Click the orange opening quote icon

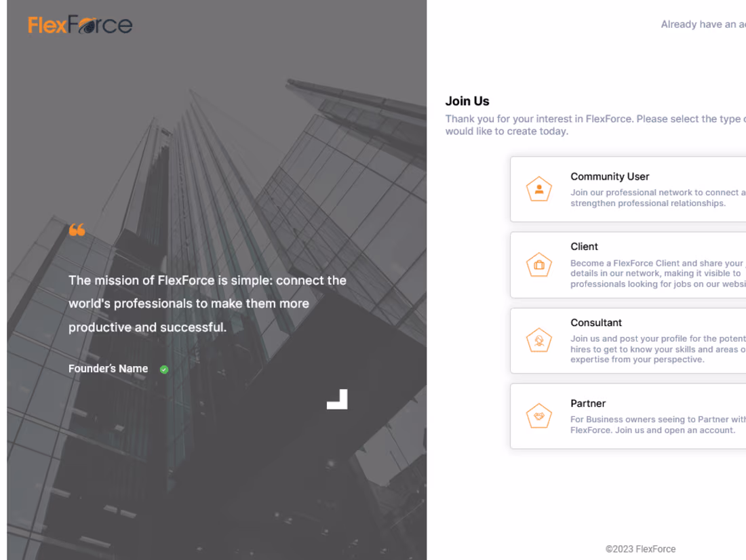coord(77,230)
